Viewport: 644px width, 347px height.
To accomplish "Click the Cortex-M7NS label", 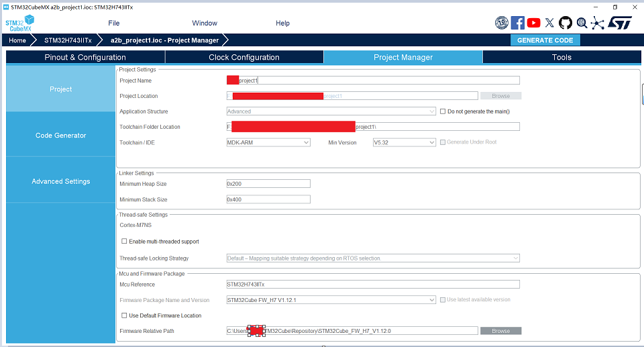I will click(x=136, y=225).
